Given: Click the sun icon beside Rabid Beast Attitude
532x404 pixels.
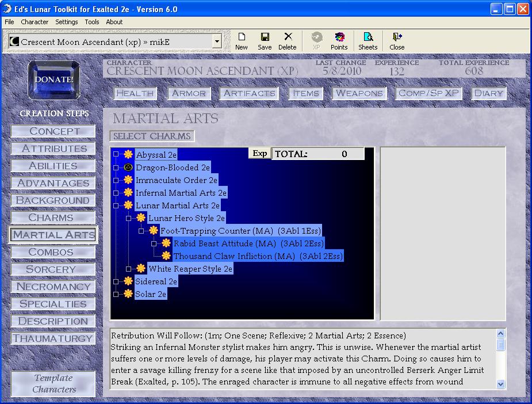Looking at the screenshot, I should coord(166,243).
